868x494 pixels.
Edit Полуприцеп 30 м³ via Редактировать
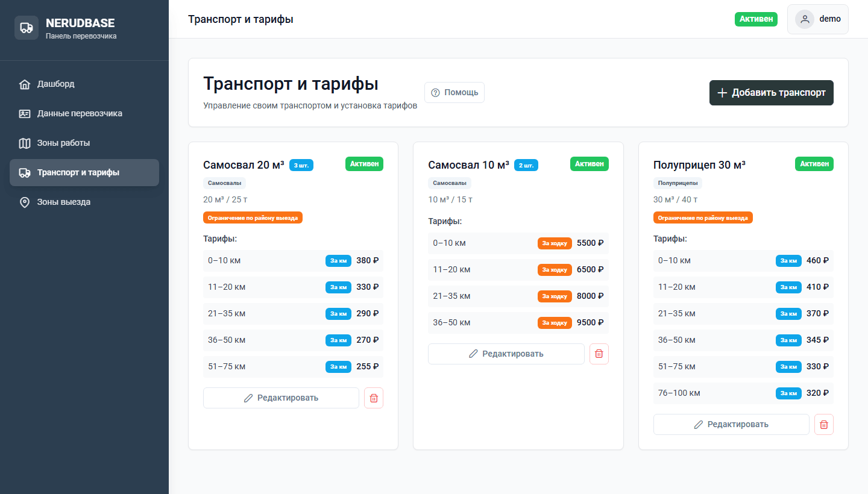click(731, 425)
